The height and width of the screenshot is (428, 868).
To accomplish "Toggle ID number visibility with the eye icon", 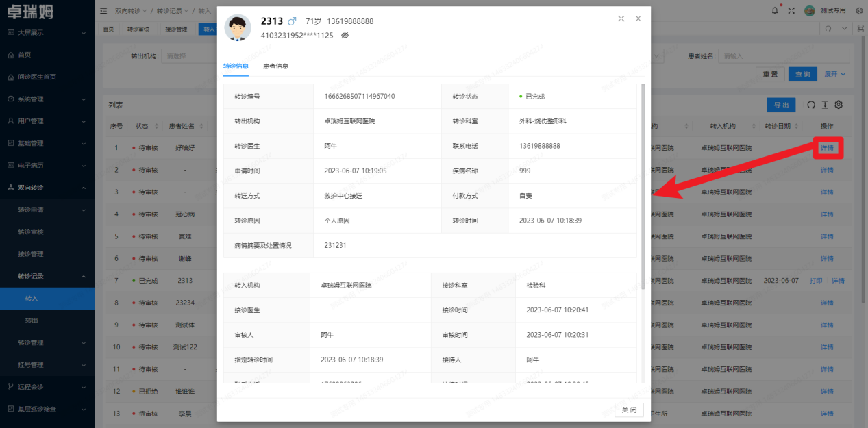I will 344,34.
